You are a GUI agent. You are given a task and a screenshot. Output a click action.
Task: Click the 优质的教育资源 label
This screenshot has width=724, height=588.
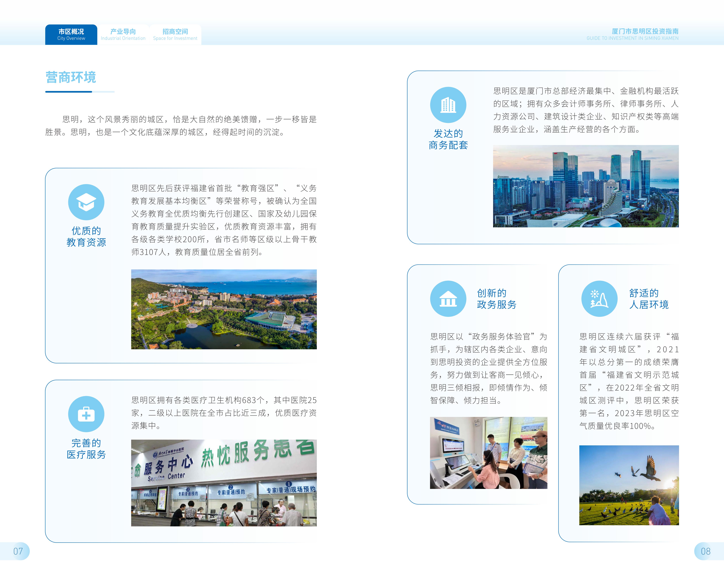click(86, 237)
